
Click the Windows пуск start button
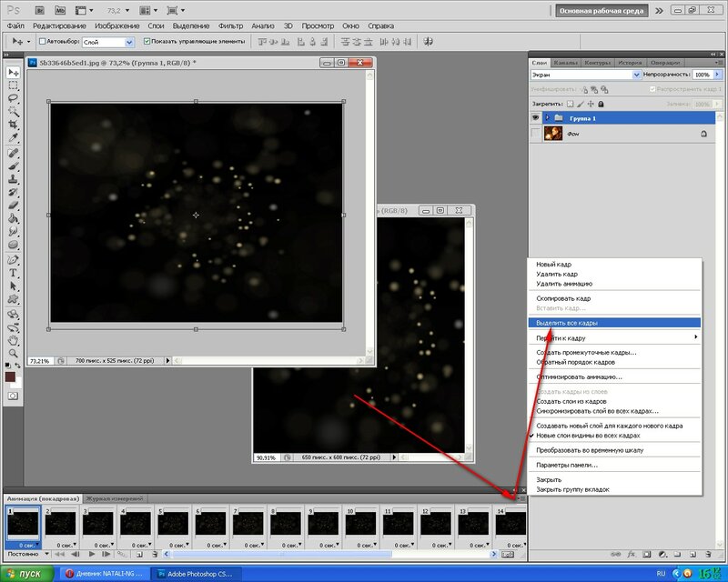click(x=27, y=574)
